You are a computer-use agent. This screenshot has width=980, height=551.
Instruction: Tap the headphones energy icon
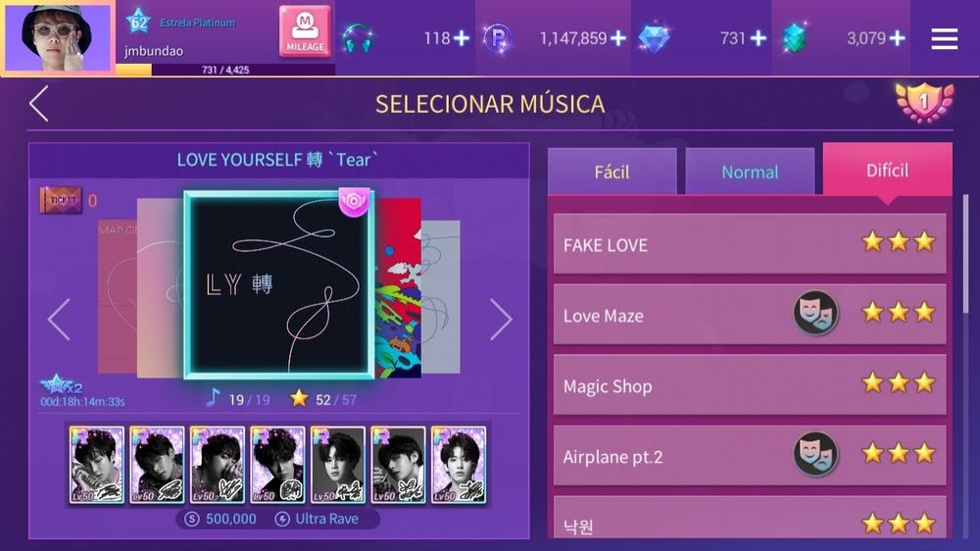coord(358,38)
